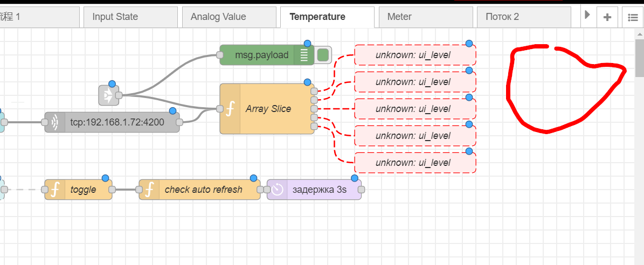Open the Meter flow tab
This screenshot has width=644, height=265.
point(425,17)
